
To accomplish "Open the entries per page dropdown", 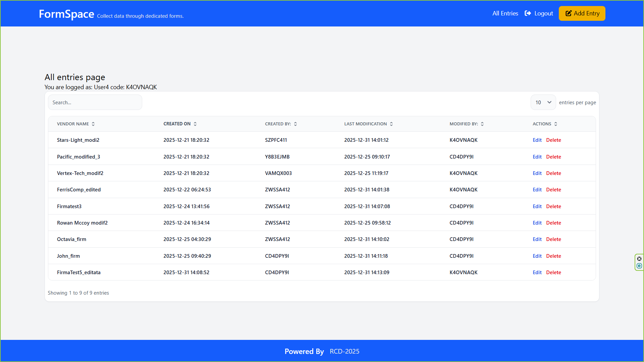I will [x=543, y=103].
